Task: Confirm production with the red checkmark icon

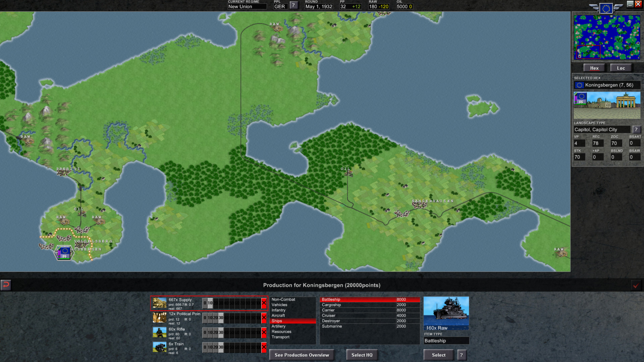Action: coord(637,285)
